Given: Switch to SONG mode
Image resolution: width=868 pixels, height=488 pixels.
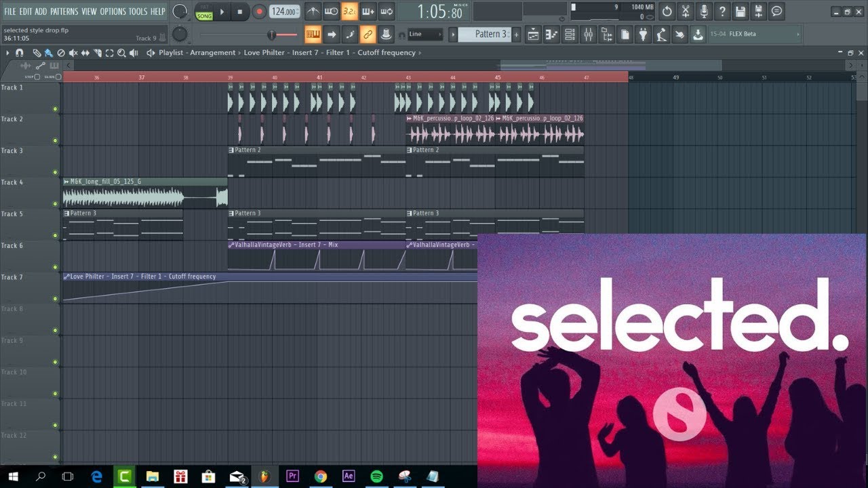Looking at the screenshot, I should 204,16.
